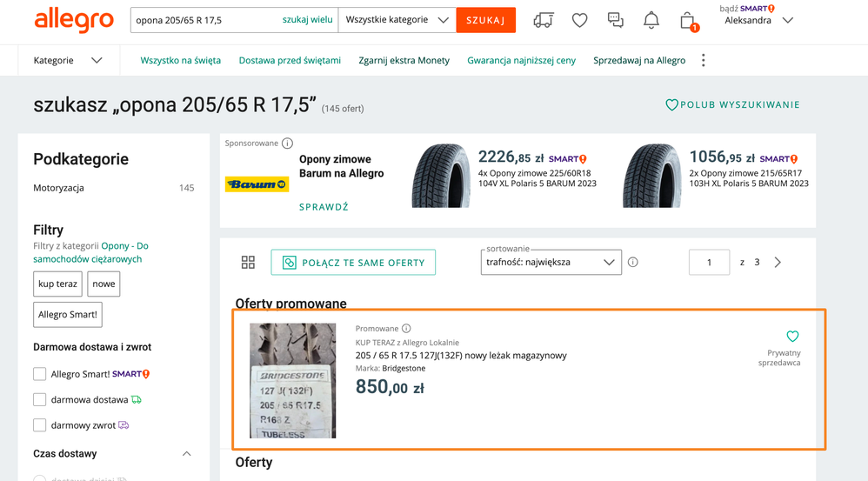This screenshot has height=481, width=868.
Task: Click the Barum brand logo
Action: 257,184
